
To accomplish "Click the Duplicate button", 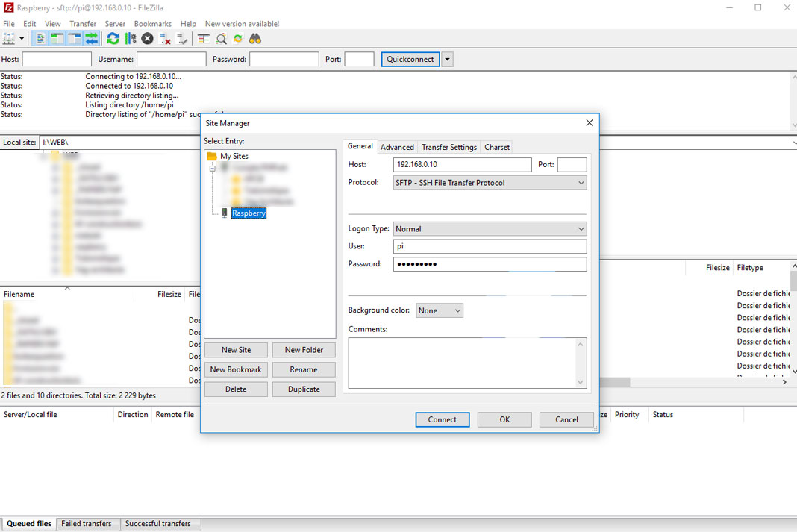I will [x=304, y=389].
